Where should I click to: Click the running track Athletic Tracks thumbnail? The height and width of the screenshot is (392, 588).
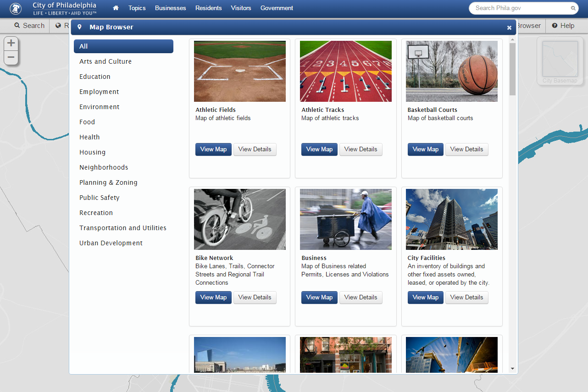346,71
